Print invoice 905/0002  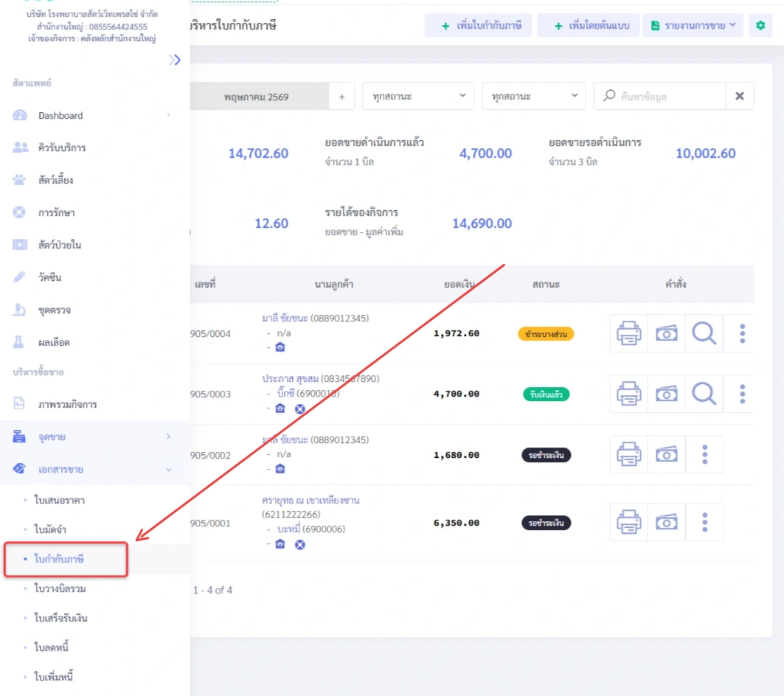tap(628, 454)
